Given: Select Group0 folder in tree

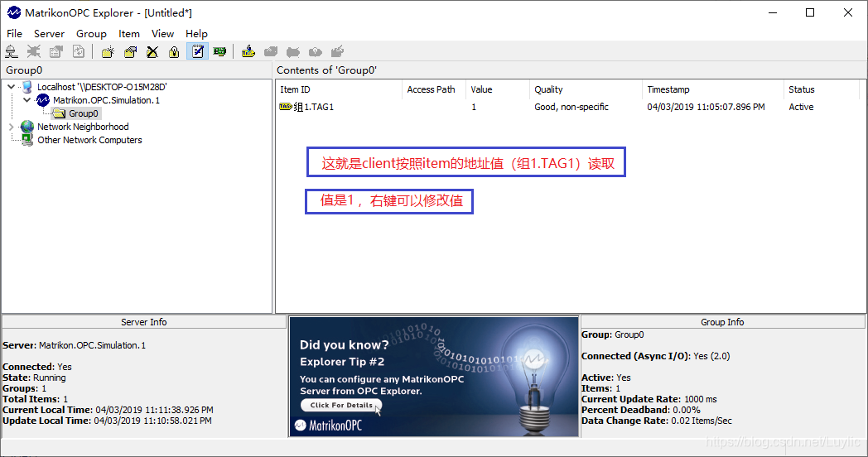Looking at the screenshot, I should pos(84,113).
